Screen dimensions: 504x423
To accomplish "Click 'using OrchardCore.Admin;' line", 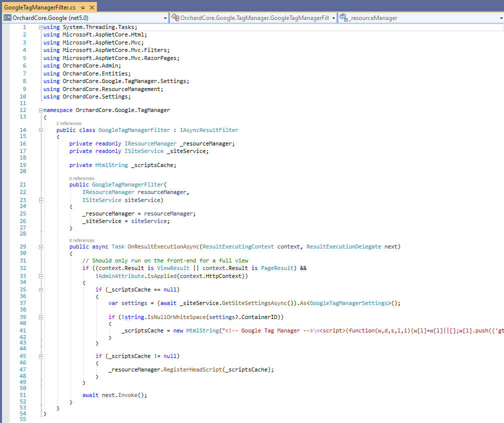I will point(82,65).
